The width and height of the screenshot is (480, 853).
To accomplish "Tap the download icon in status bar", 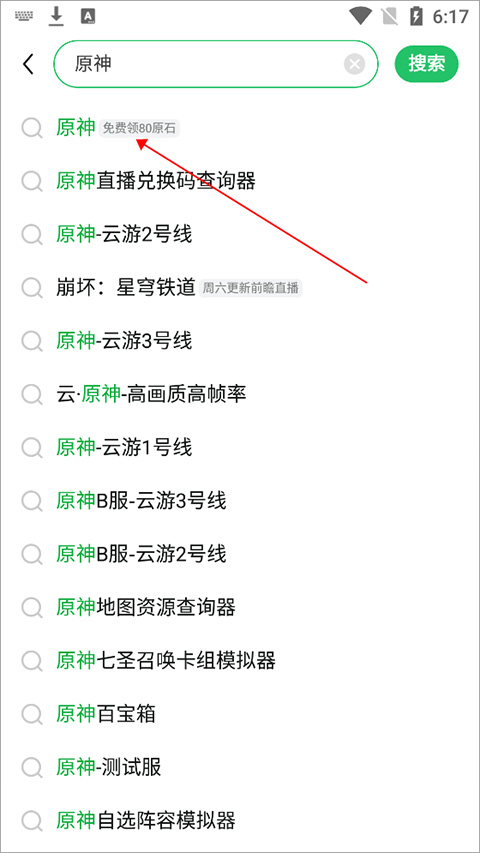I will [x=56, y=17].
